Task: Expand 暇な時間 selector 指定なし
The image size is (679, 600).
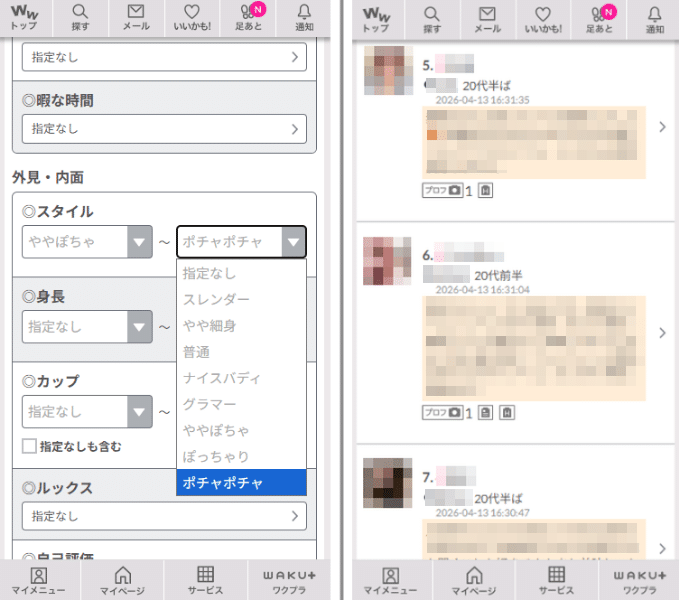Action: pyautogui.click(x=164, y=129)
